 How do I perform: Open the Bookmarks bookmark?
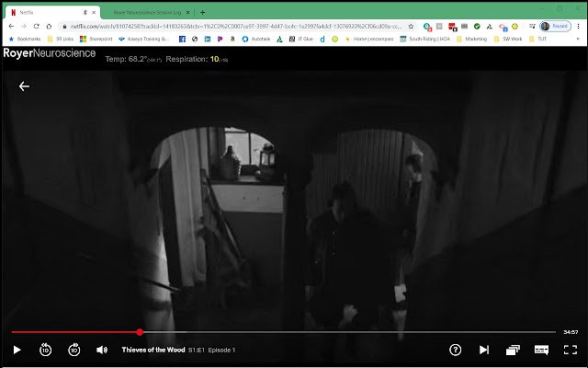point(25,39)
